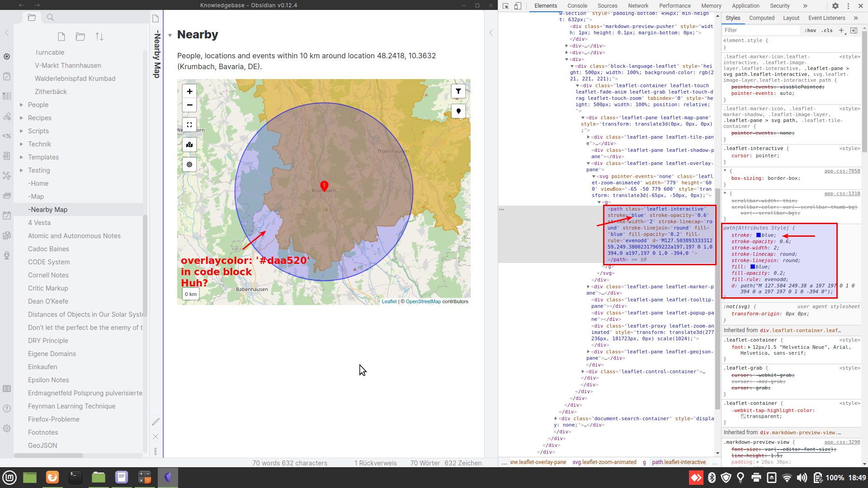Enter fullscreen mode on the map
Image resolution: width=868 pixels, height=488 pixels.
coord(189,125)
